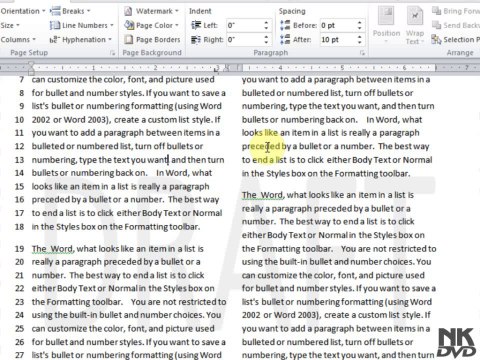Open the Breaks dropdown arrow
Viewport: 480px width, 360px height.
pyautogui.click(x=89, y=11)
